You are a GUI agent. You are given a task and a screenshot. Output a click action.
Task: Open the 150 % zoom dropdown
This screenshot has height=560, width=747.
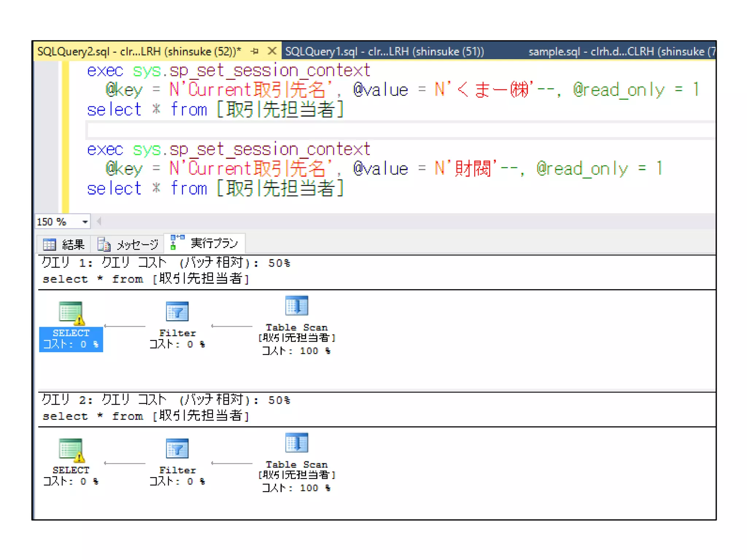(x=85, y=222)
